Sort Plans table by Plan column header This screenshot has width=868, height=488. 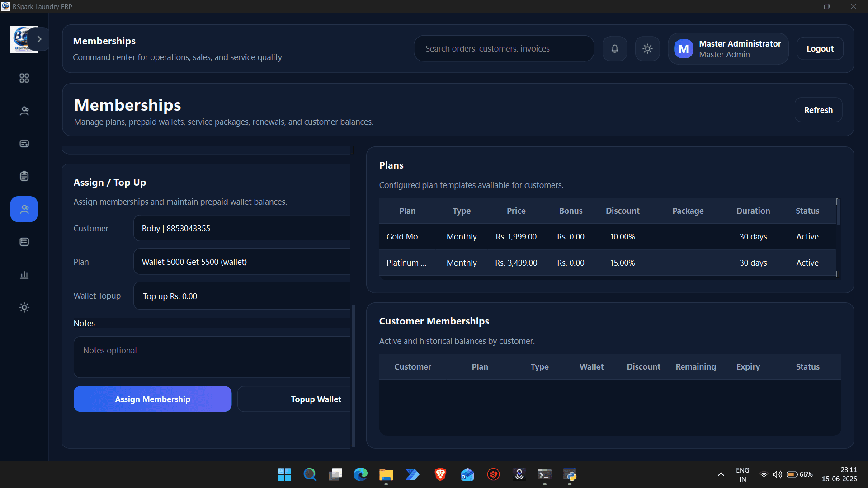tap(407, 211)
